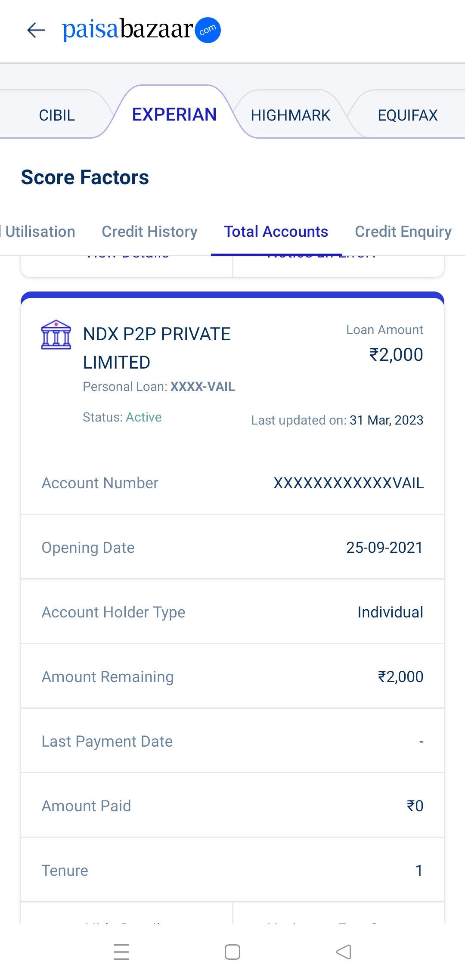Select the EXPERIAN bureau tab

pyautogui.click(x=174, y=115)
